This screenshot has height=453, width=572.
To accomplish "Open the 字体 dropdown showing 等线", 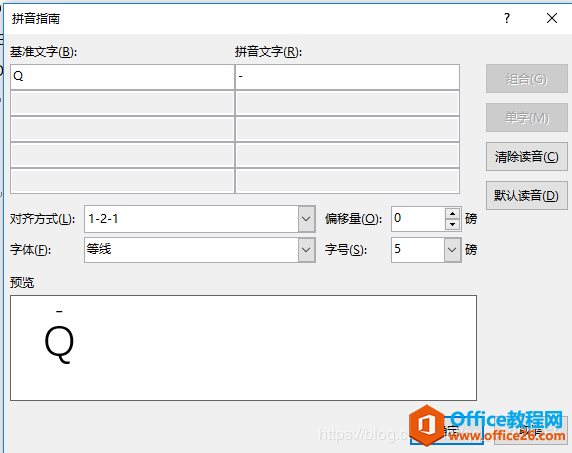I will 306,250.
